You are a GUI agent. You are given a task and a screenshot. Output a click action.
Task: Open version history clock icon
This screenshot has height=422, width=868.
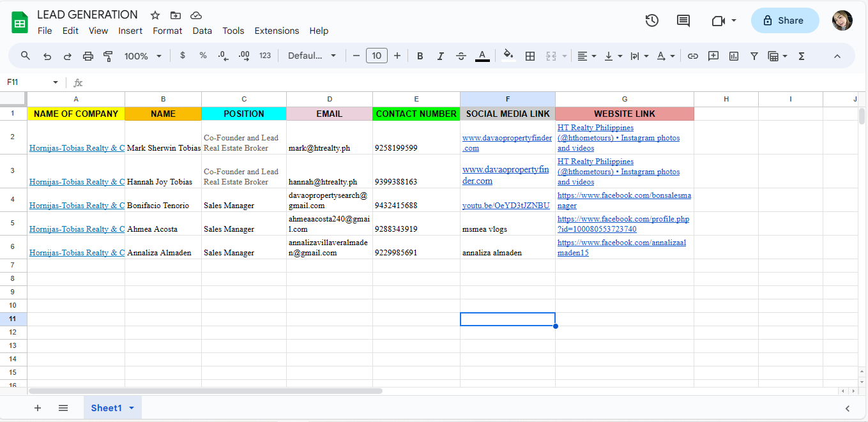pyautogui.click(x=651, y=20)
